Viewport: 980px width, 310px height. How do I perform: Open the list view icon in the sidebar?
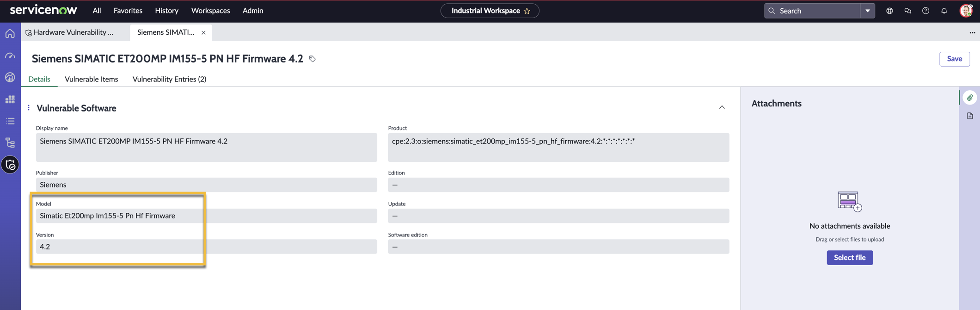click(x=10, y=121)
